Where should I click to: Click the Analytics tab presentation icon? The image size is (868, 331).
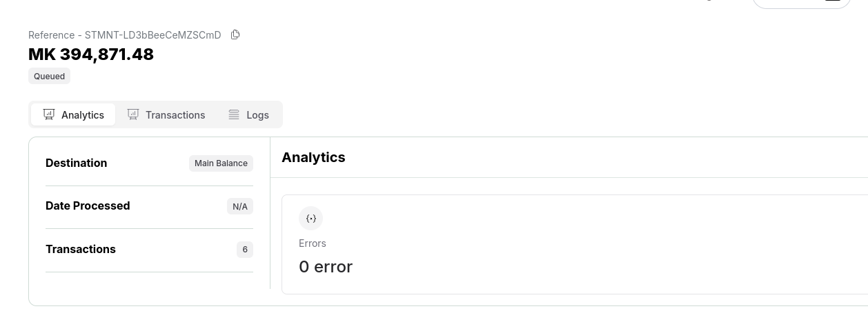[x=49, y=114]
